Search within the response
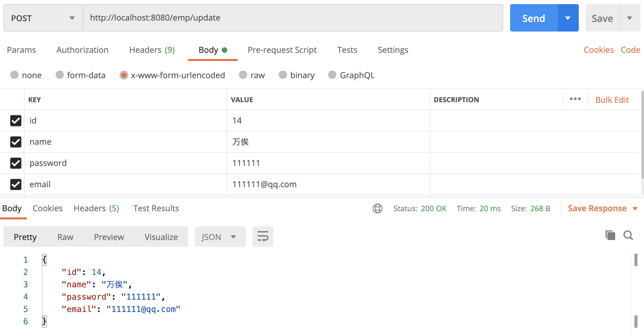 click(628, 235)
